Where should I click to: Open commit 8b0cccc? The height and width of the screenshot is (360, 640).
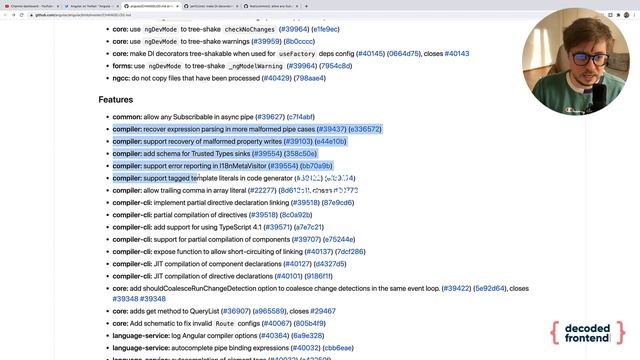coord(299,41)
